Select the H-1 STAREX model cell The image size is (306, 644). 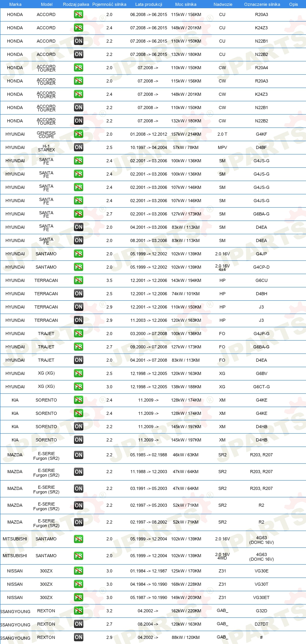[x=46, y=148]
